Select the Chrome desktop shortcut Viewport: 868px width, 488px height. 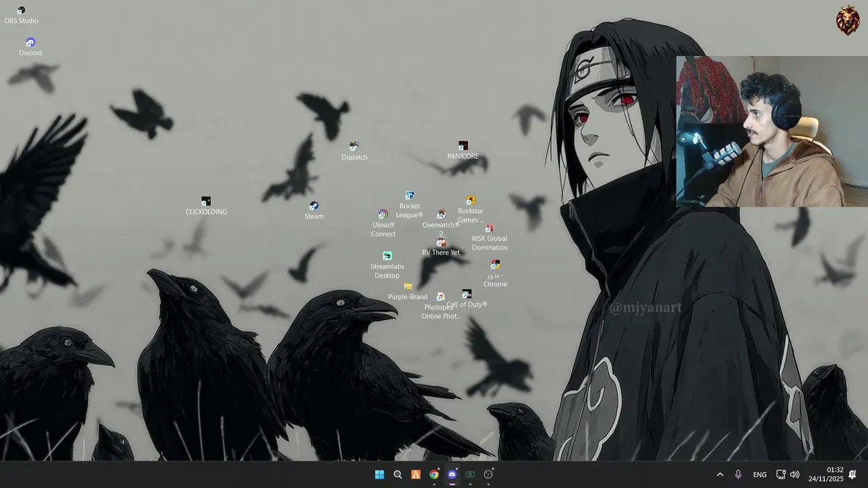point(495,274)
